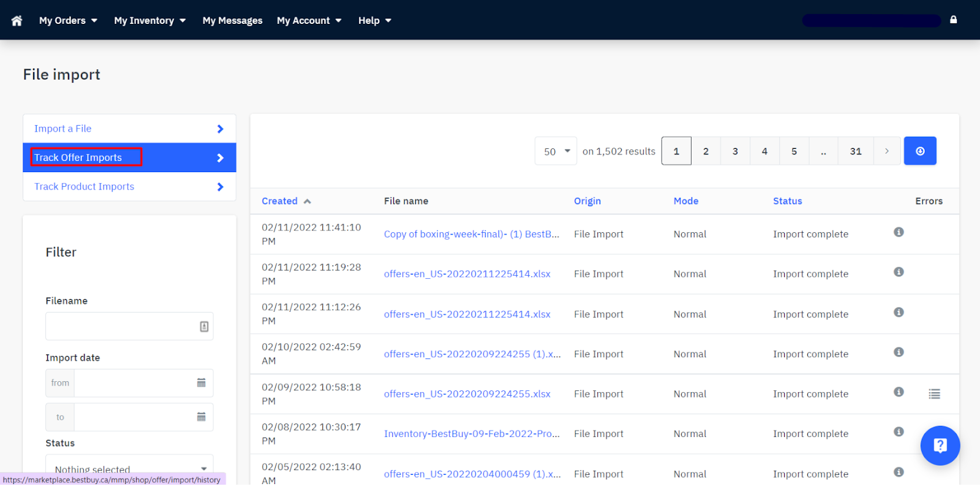The image size is (980, 489).
Task: Click Import complete status in 02/08/2022 row
Action: 810,434
